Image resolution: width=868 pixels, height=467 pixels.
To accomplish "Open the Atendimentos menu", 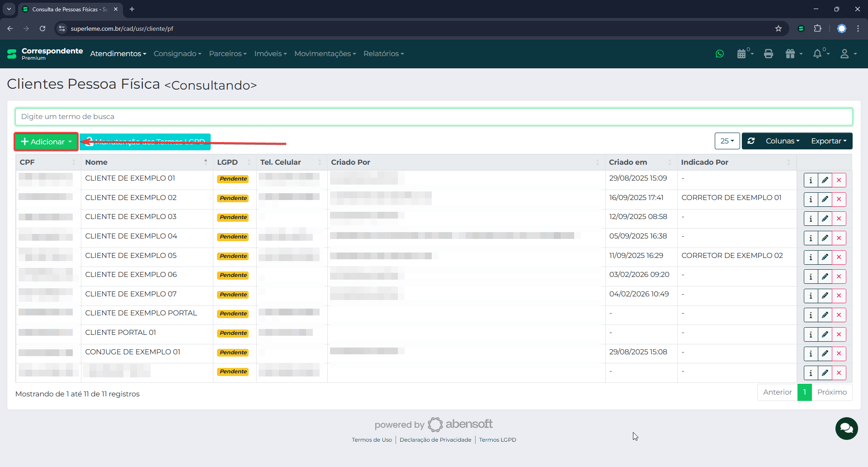I will click(118, 54).
